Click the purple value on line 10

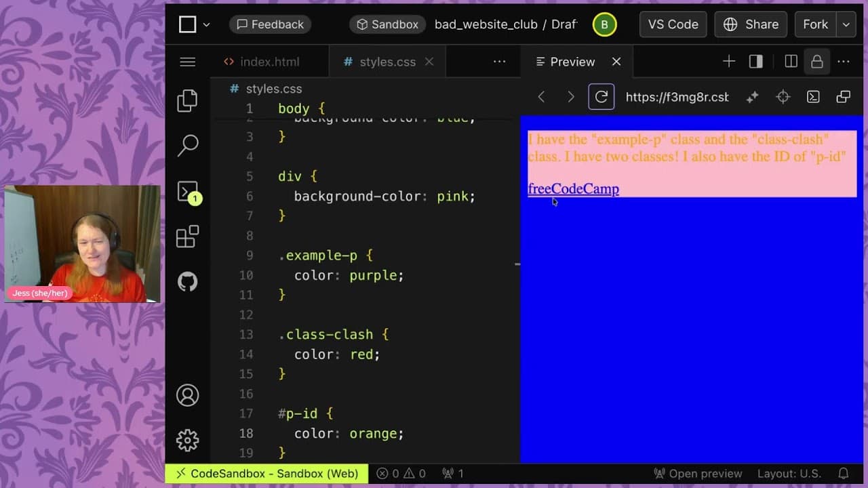(373, 275)
